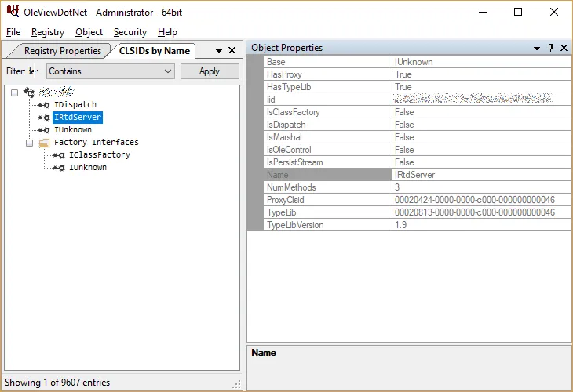The height and width of the screenshot is (392, 573).
Task: Minimize the OleViewDotNet window
Action: coord(483,12)
